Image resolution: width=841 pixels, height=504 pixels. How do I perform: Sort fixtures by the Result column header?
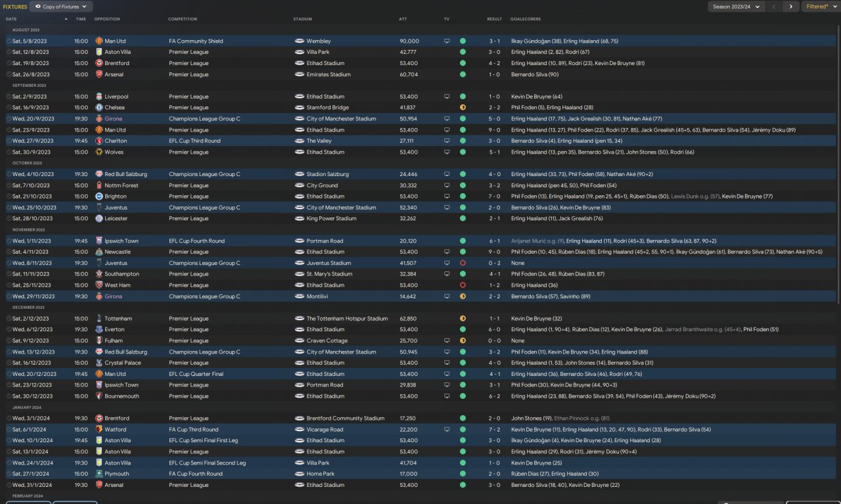point(495,19)
